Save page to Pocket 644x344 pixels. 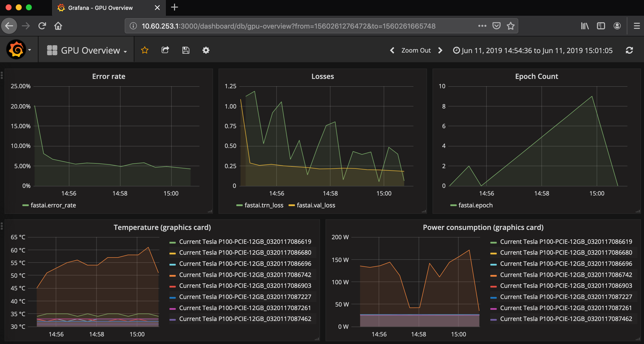click(x=496, y=26)
